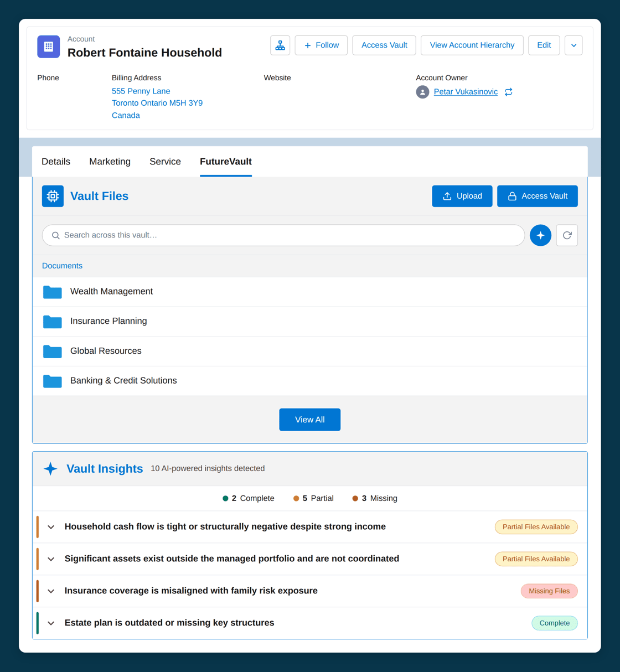Click the 'Vault Insights' heading
This screenshot has height=672, width=620.
pos(105,468)
